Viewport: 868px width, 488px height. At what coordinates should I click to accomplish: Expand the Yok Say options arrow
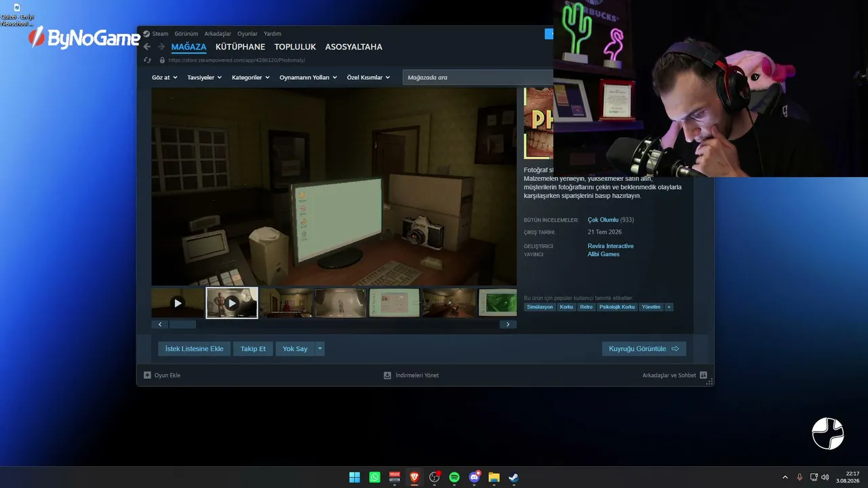[320, 349]
